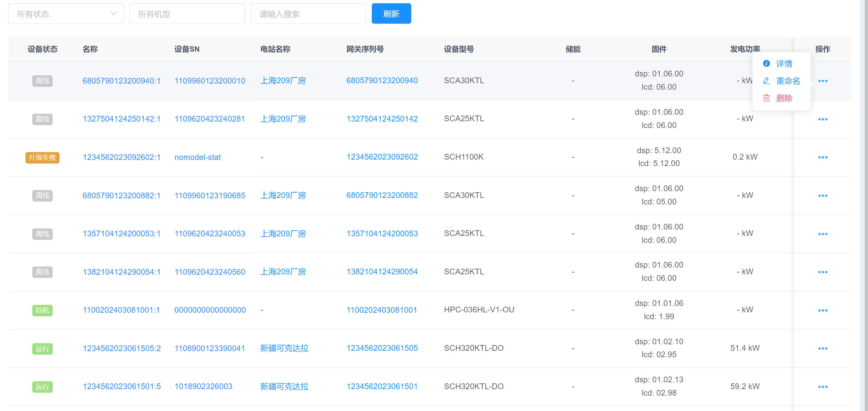Click the 固件 column header
This screenshot has height=411, width=868.
coord(659,49)
